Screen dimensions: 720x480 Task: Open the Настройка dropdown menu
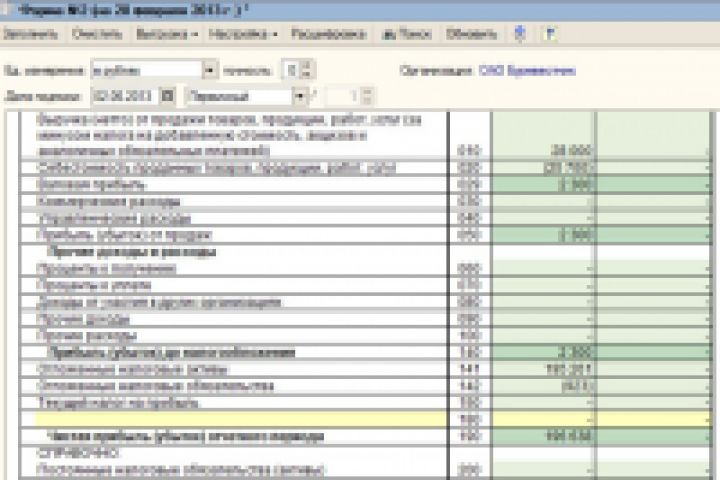click(243, 34)
